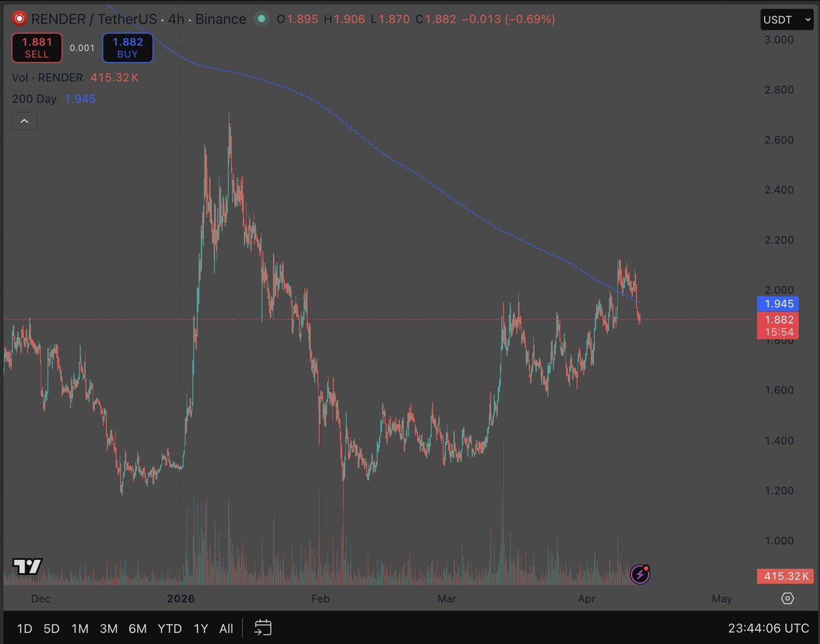Click the RENDER token logo icon
The image size is (820, 644).
click(20, 19)
